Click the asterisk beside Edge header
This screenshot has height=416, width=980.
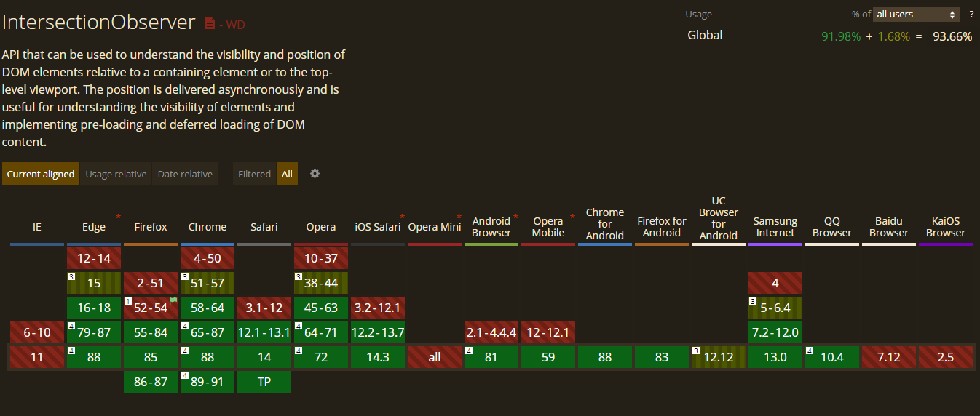pyautogui.click(x=118, y=217)
